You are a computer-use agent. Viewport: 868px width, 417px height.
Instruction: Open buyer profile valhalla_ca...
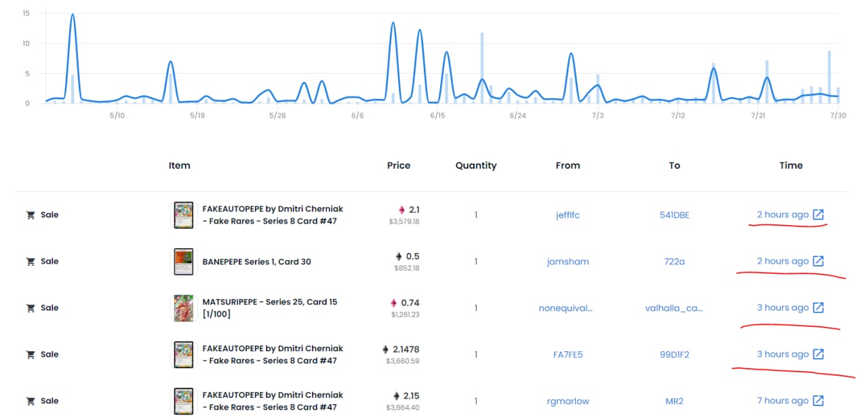[x=673, y=308]
